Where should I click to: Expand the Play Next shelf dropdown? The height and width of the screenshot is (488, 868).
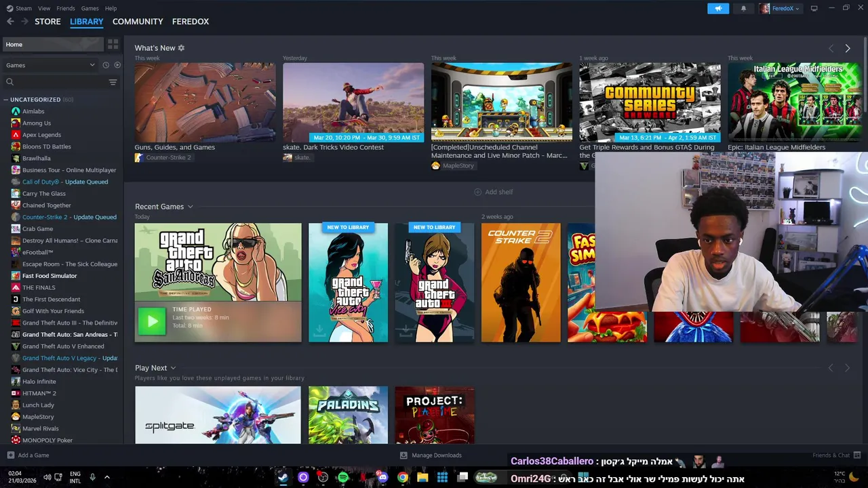coord(173,368)
